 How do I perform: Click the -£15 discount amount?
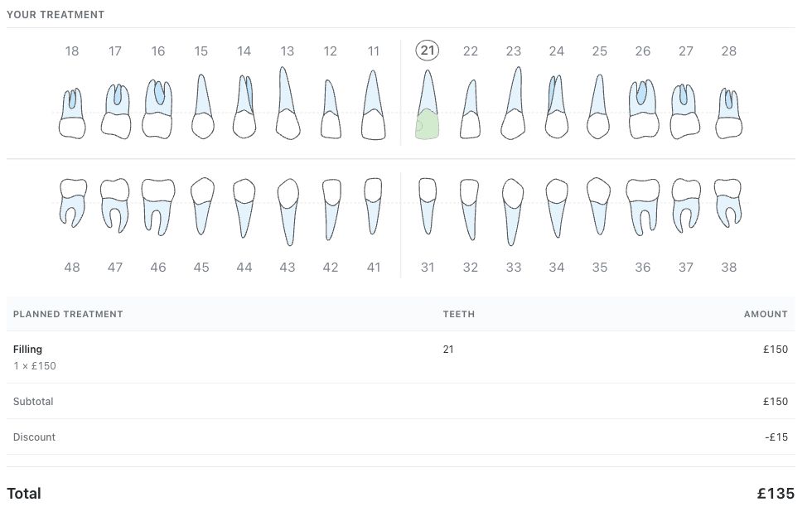[776, 437]
